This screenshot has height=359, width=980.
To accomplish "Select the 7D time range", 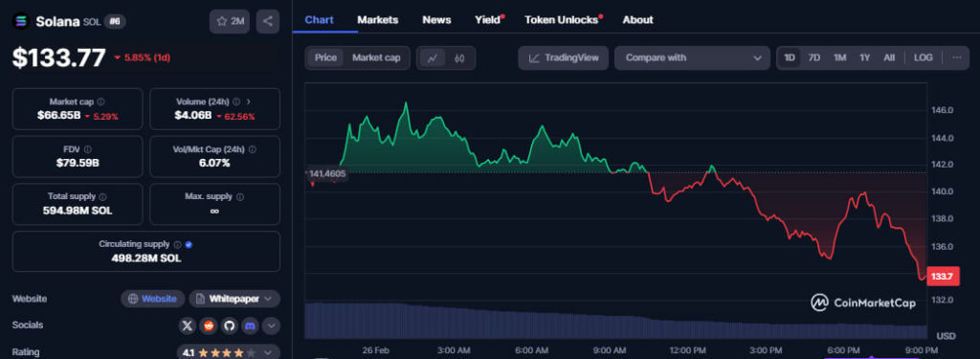I will click(x=813, y=57).
